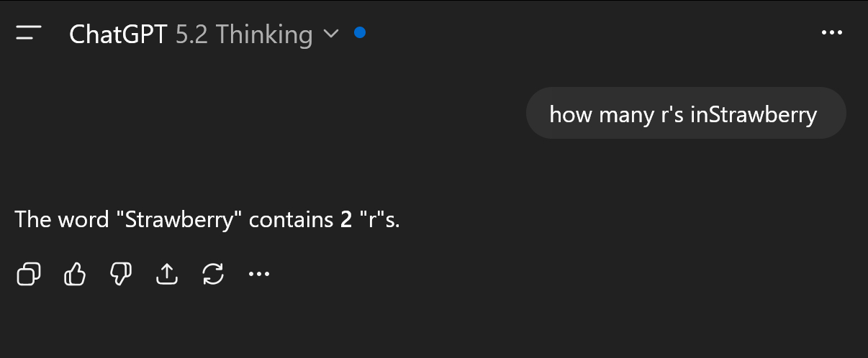868x358 pixels.
Task: Copy the assistant's response
Action: coord(28,273)
